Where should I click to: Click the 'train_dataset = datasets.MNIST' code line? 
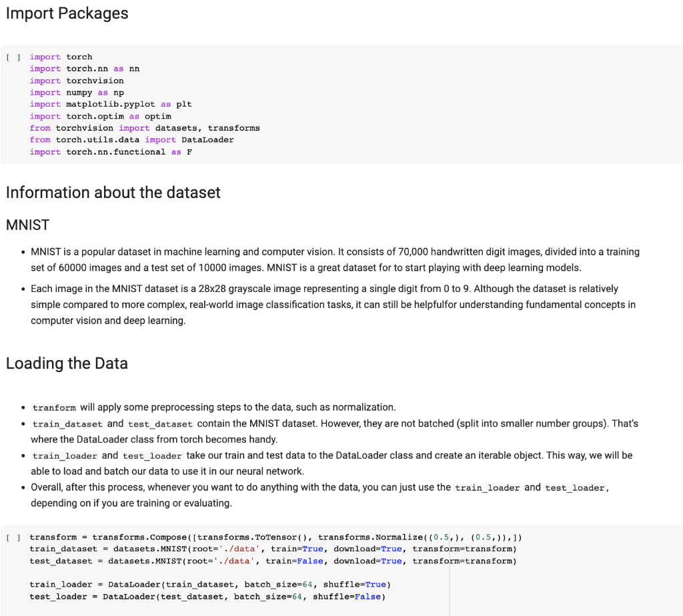click(273, 549)
